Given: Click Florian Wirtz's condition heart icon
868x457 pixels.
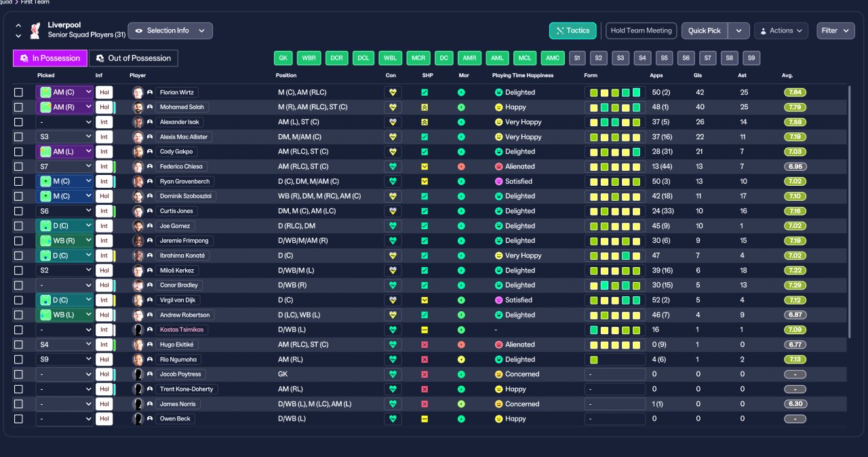Looking at the screenshot, I should click(x=393, y=92).
